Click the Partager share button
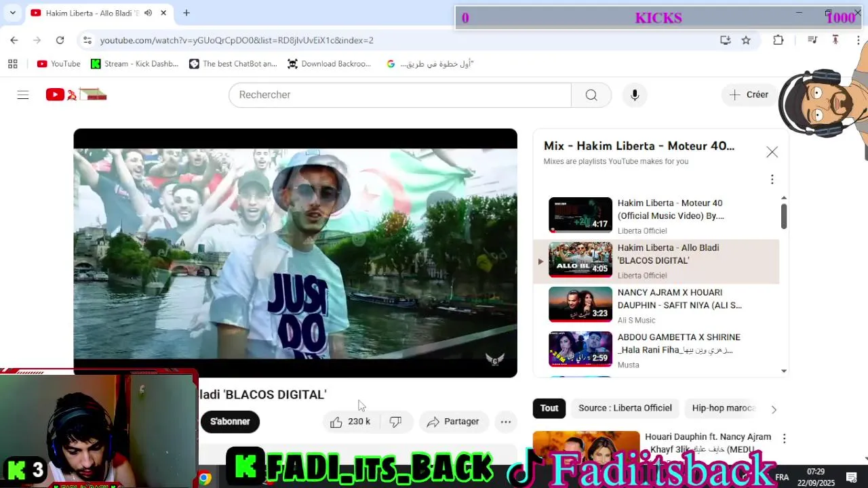Screen dimensions: 868x488 pyautogui.click(x=454, y=422)
